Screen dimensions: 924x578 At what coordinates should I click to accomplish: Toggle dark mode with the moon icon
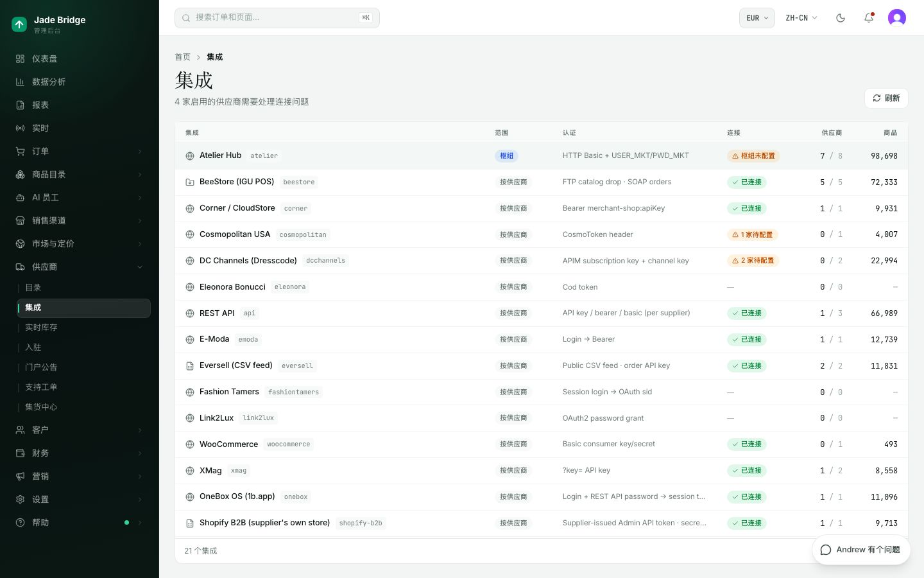pyautogui.click(x=841, y=18)
